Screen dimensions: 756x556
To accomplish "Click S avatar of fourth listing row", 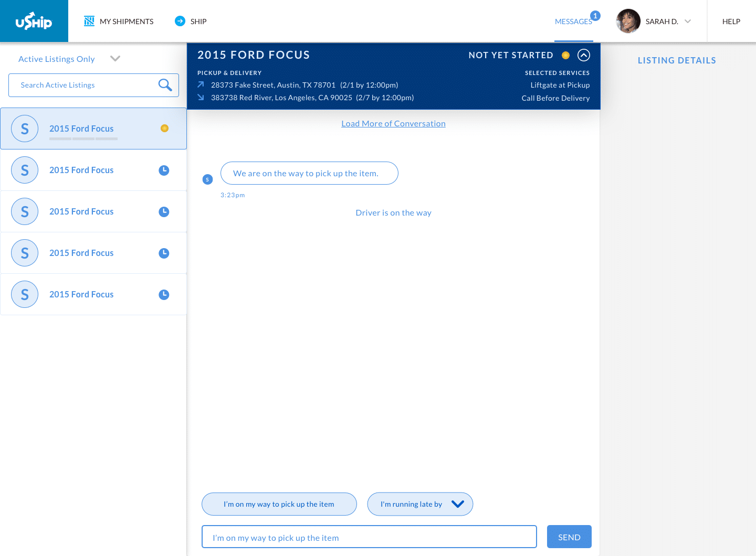I will (x=25, y=253).
